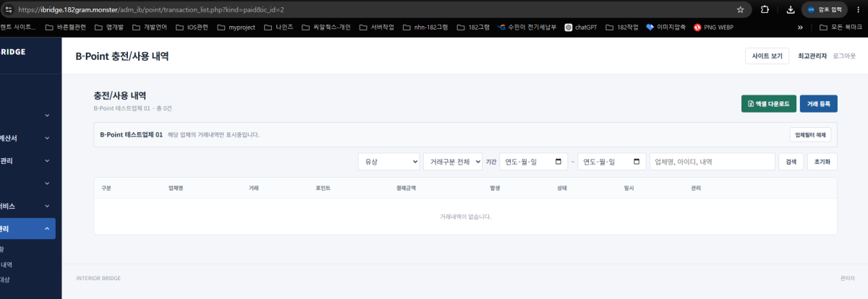
Task: Open the 모든 북마크 folder
Action: tap(841, 27)
